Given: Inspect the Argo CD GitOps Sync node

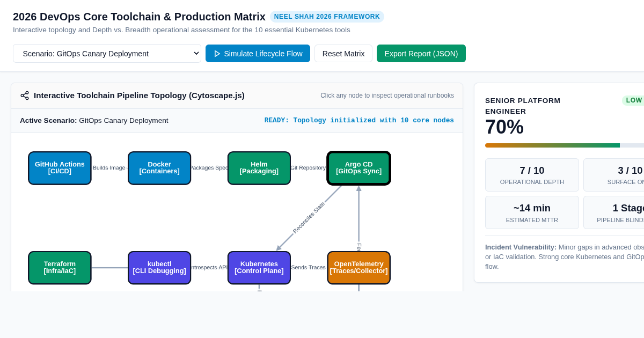Looking at the screenshot, I should pyautogui.click(x=359, y=168).
